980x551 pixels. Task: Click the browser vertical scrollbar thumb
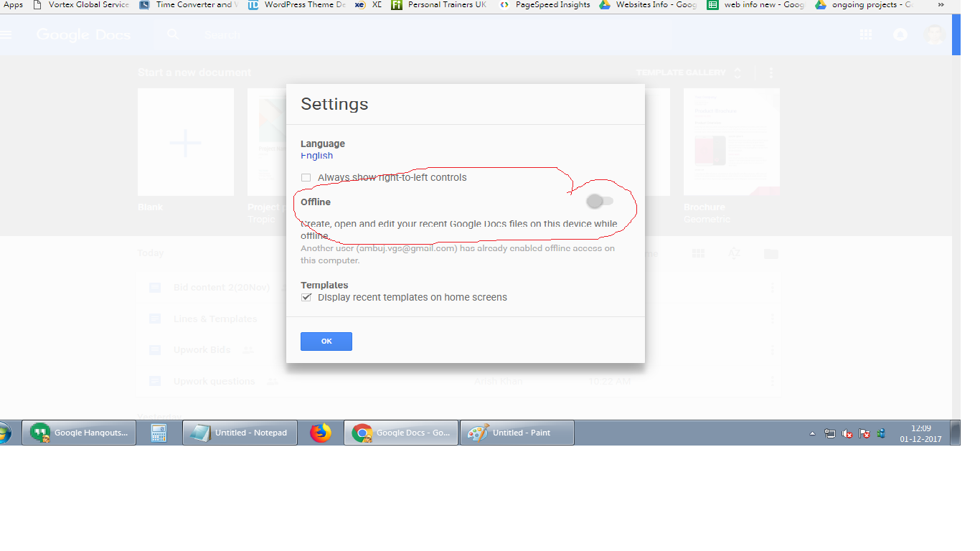click(x=956, y=34)
